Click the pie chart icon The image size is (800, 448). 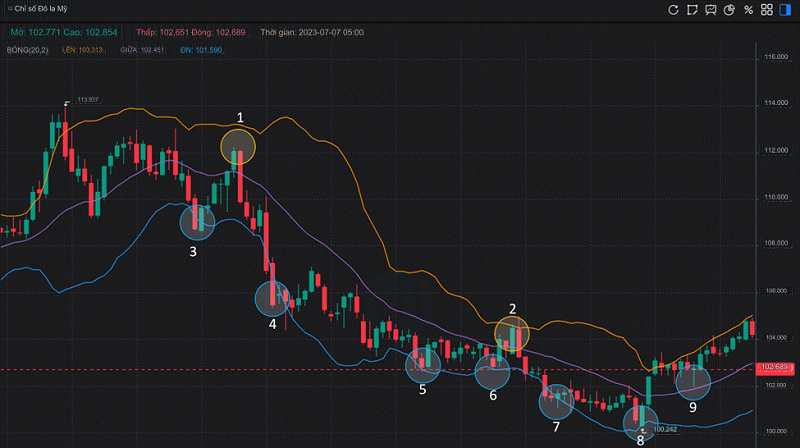[x=730, y=10]
